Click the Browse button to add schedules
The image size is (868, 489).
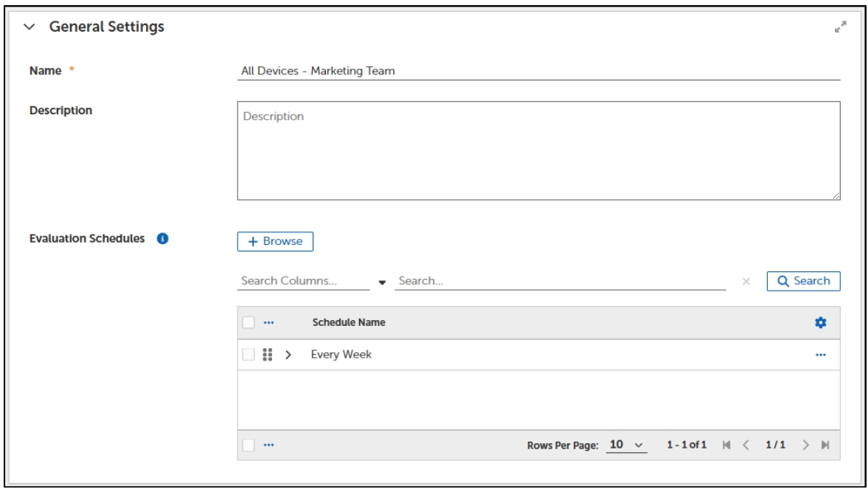point(275,241)
